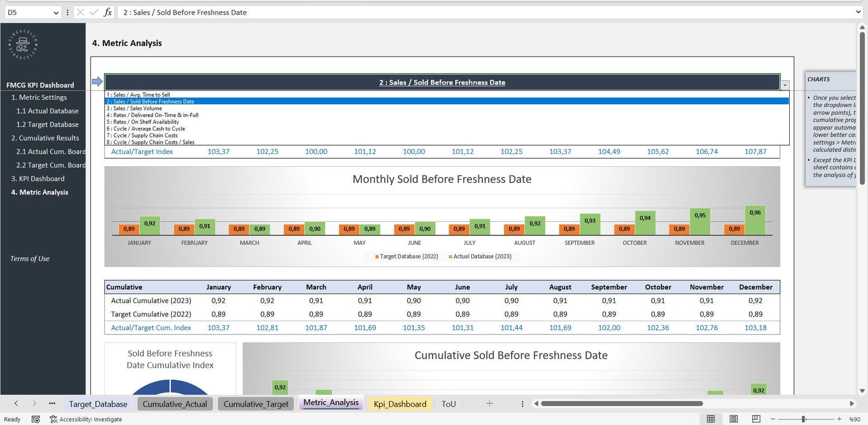
Task: Go to previous sheet tab arrow
Action: tap(16, 403)
